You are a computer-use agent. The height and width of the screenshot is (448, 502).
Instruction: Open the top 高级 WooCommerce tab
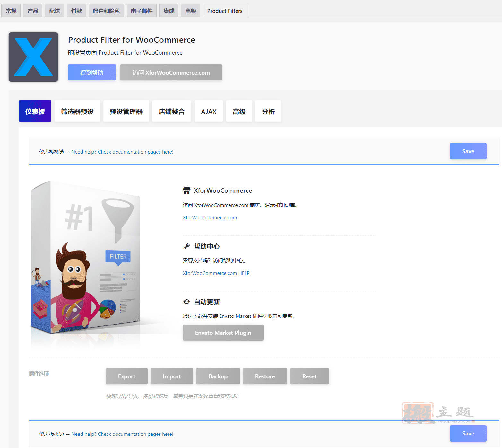tap(191, 11)
